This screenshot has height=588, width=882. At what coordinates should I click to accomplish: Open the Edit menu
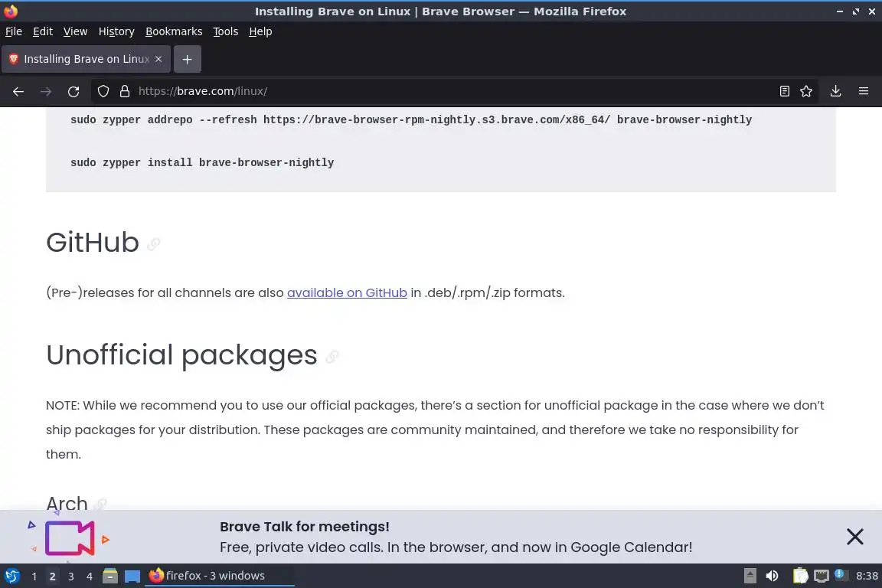[43, 31]
